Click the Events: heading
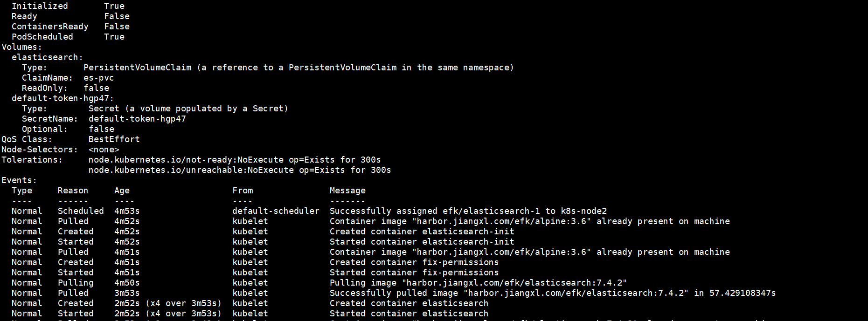 click(19, 180)
